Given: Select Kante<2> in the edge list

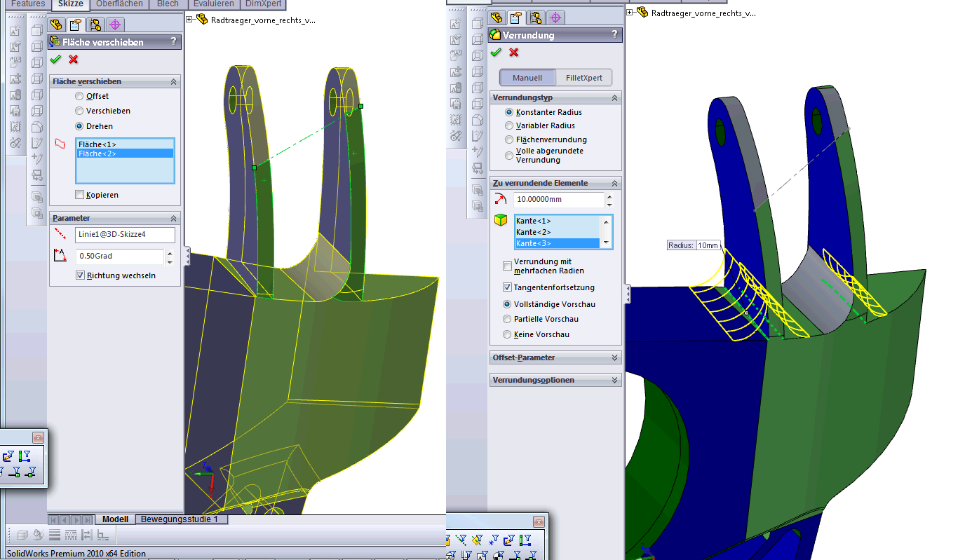Looking at the screenshot, I should (557, 232).
